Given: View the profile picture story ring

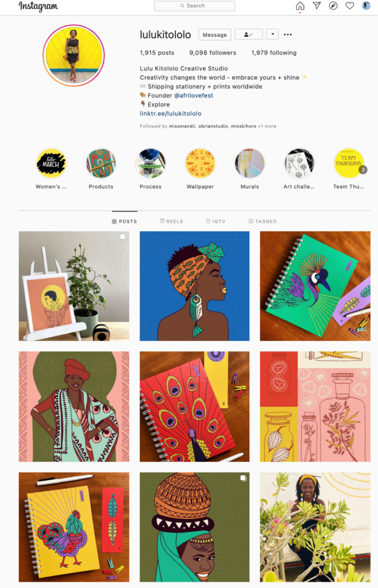Looking at the screenshot, I should coord(74,56).
